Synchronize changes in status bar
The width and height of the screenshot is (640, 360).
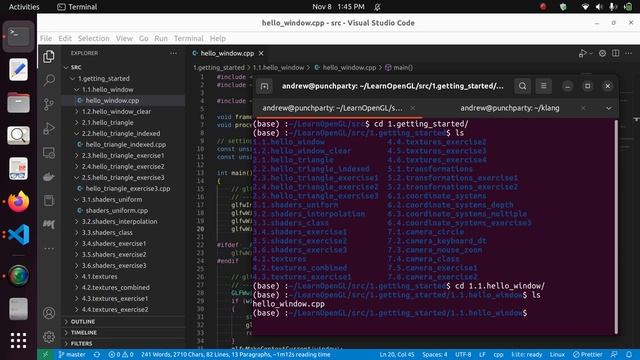[97, 354]
